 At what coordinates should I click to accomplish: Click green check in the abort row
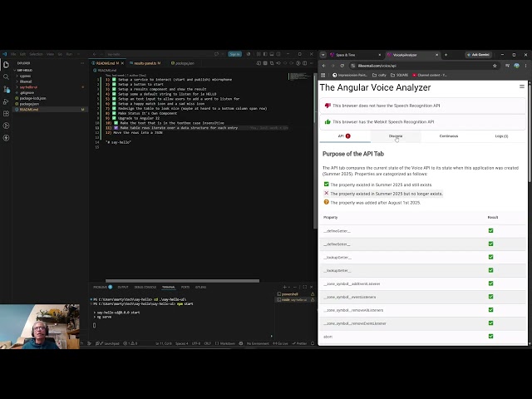490,336
